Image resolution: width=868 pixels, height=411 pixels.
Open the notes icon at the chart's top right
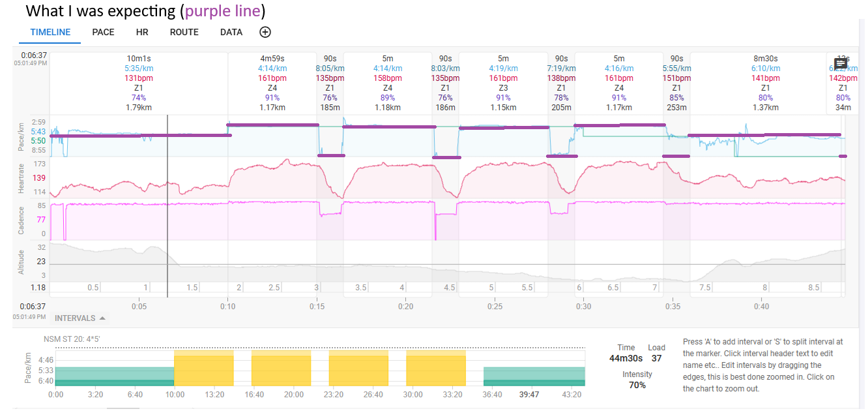coord(841,63)
